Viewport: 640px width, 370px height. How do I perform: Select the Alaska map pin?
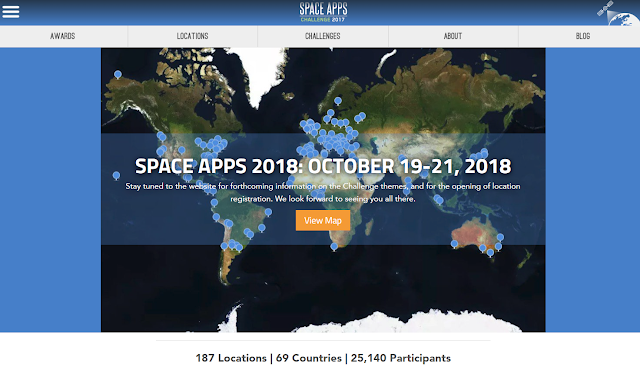click(x=118, y=74)
